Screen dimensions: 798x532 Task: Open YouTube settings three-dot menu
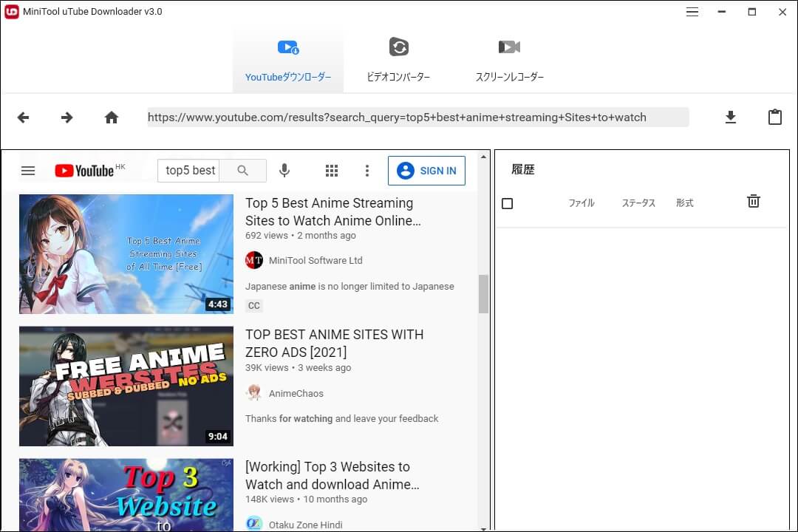click(367, 171)
